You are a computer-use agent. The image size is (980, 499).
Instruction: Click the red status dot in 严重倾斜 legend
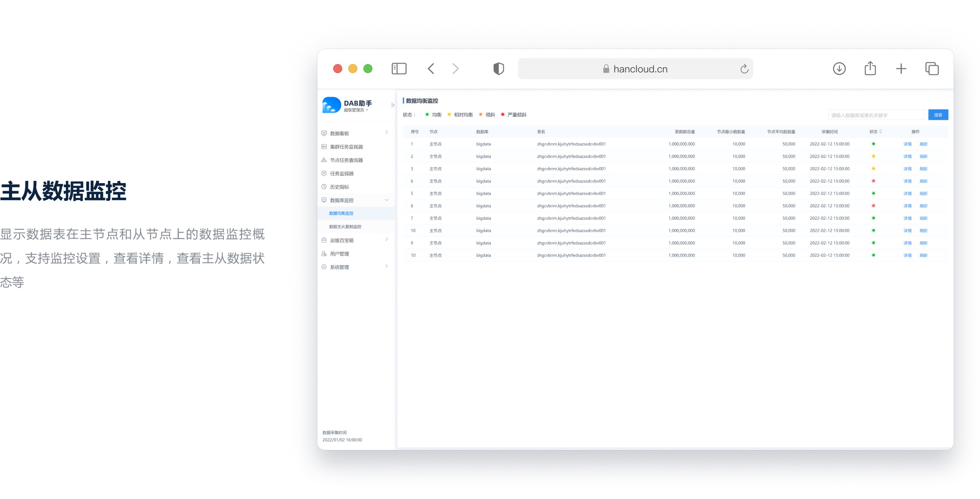click(x=502, y=115)
